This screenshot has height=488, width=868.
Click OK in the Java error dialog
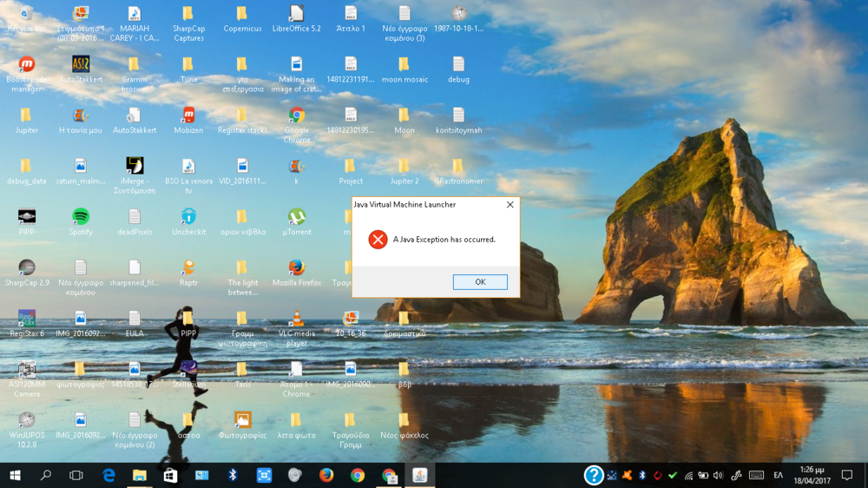479,282
